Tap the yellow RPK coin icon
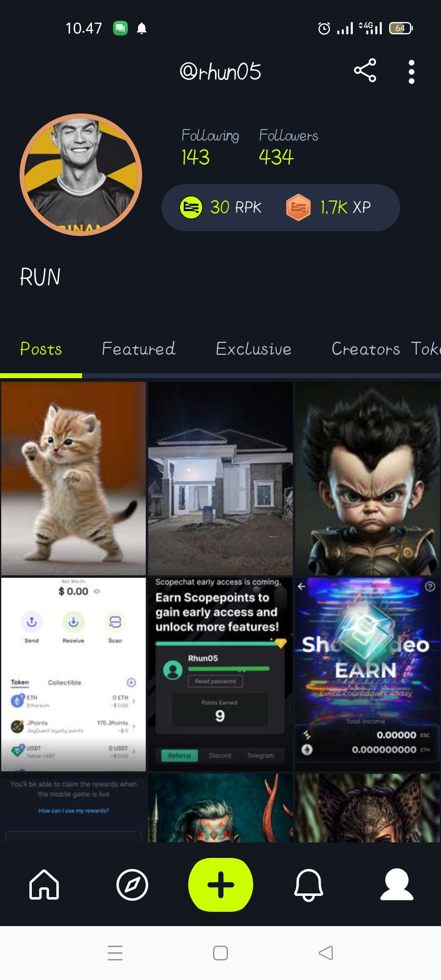This screenshot has width=441, height=980. pos(191,207)
